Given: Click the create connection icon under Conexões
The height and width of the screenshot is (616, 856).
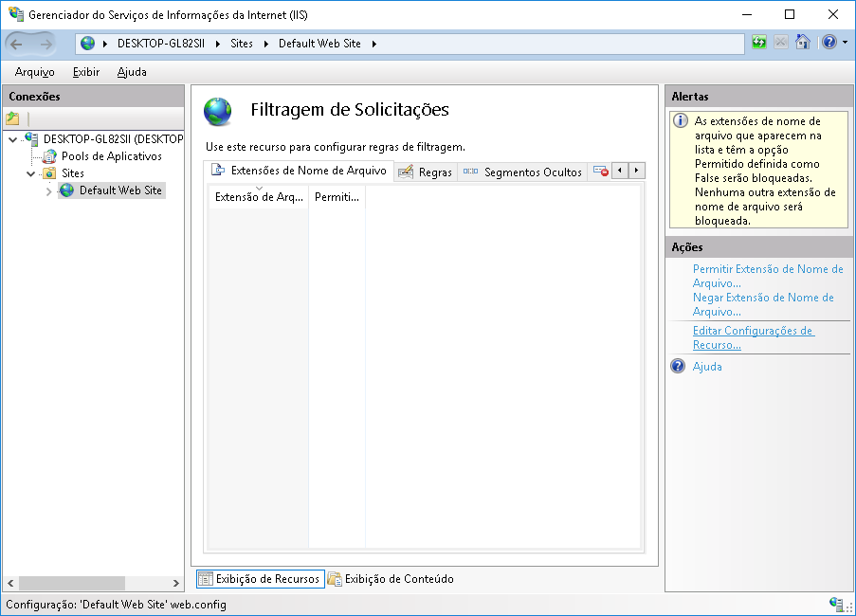Looking at the screenshot, I should tap(12, 118).
